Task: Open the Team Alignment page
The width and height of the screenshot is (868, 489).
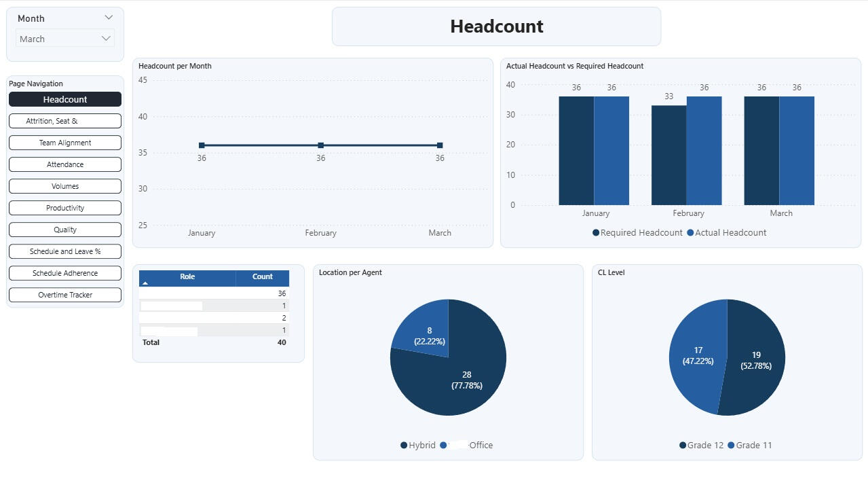Action: (65, 143)
